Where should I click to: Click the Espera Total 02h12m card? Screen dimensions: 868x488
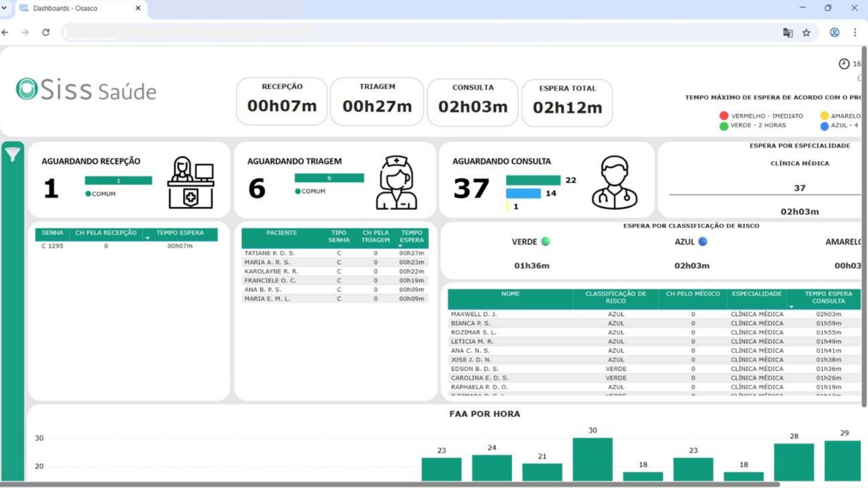click(567, 103)
